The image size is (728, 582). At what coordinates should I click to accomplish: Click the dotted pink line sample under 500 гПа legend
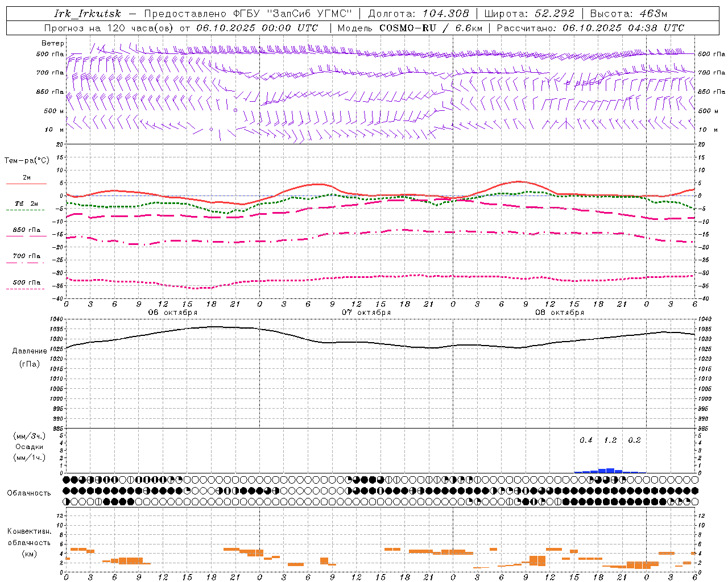click(25, 289)
